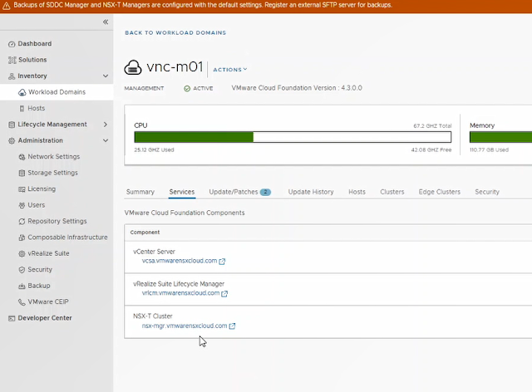The width and height of the screenshot is (532, 392).
Task: Collapse the Inventory section chevron
Action: (106, 76)
